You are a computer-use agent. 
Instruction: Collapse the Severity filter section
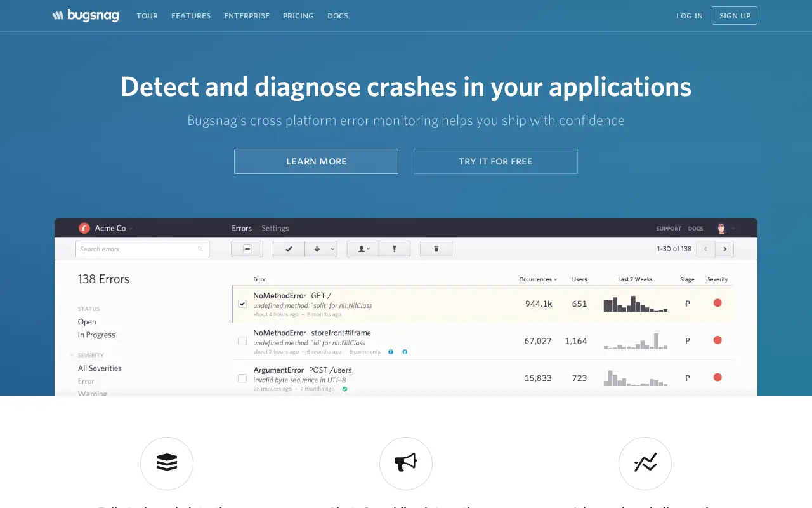pos(72,355)
